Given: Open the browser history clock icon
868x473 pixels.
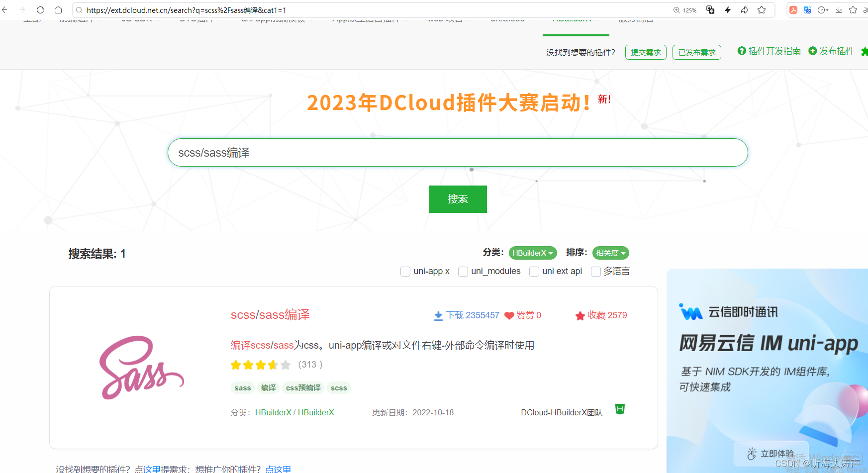Looking at the screenshot, I should click(x=821, y=10).
